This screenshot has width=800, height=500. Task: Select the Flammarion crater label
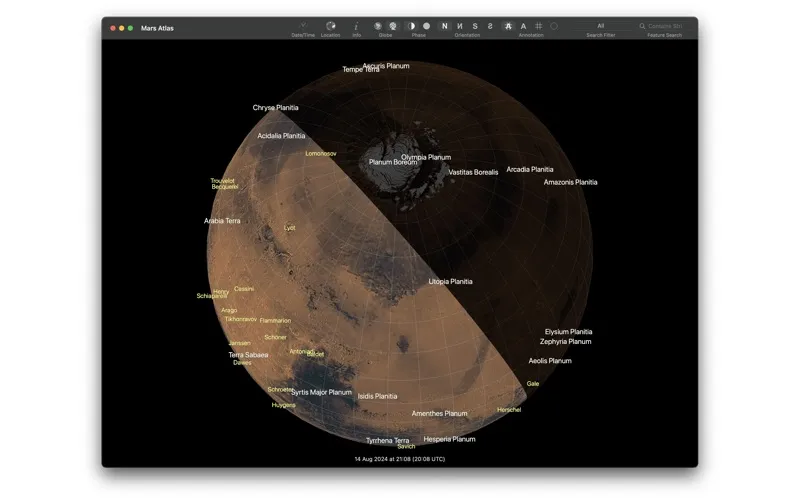275,321
